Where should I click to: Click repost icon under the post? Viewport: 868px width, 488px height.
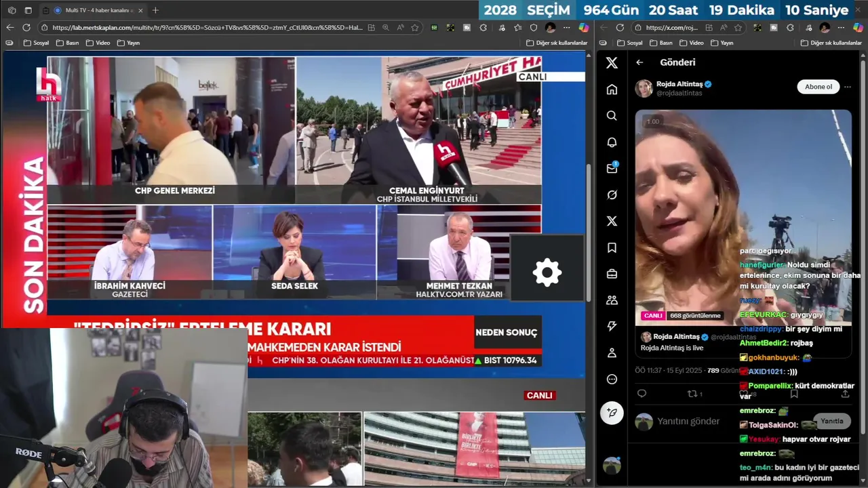[x=692, y=394]
